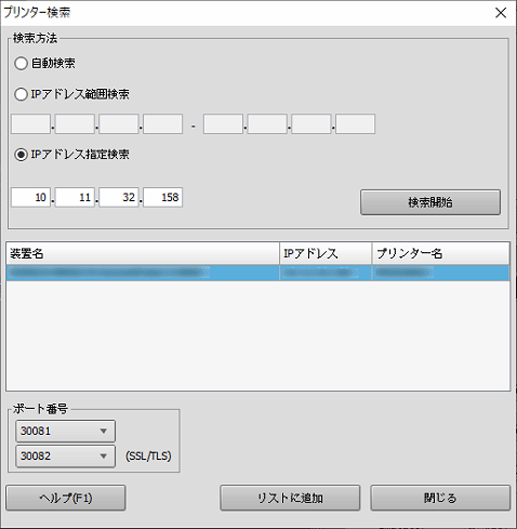Open the 30082 SSL/TLS port dropdown
The image size is (517, 529).
click(x=65, y=456)
